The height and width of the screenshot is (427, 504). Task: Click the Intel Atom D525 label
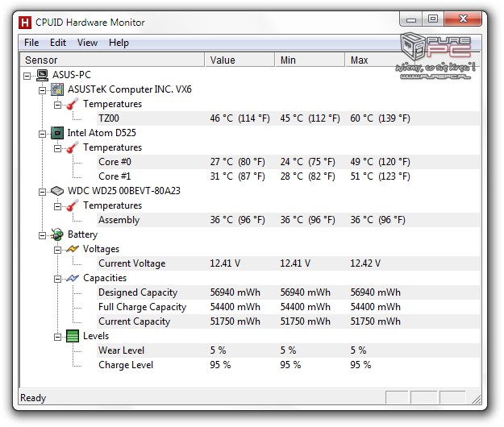(102, 133)
